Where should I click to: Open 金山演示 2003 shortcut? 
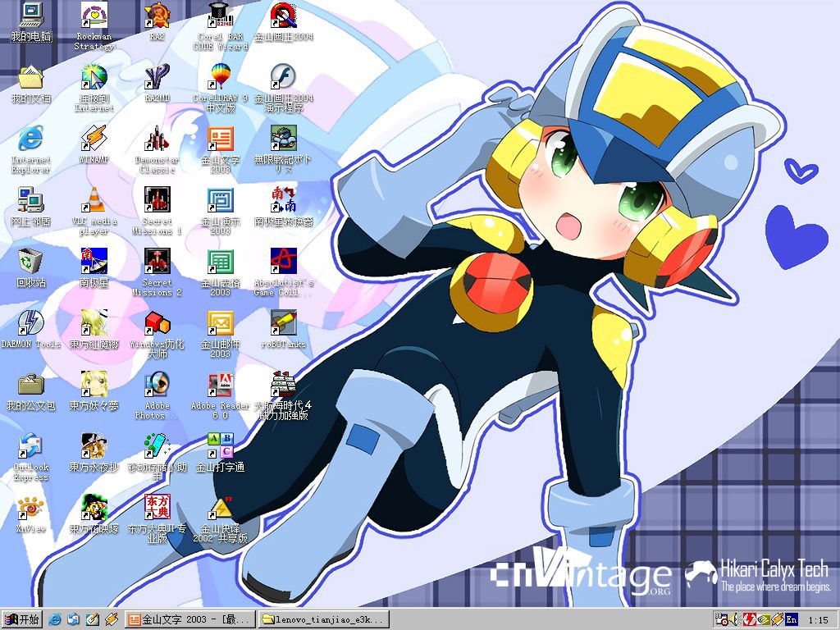coord(220,211)
